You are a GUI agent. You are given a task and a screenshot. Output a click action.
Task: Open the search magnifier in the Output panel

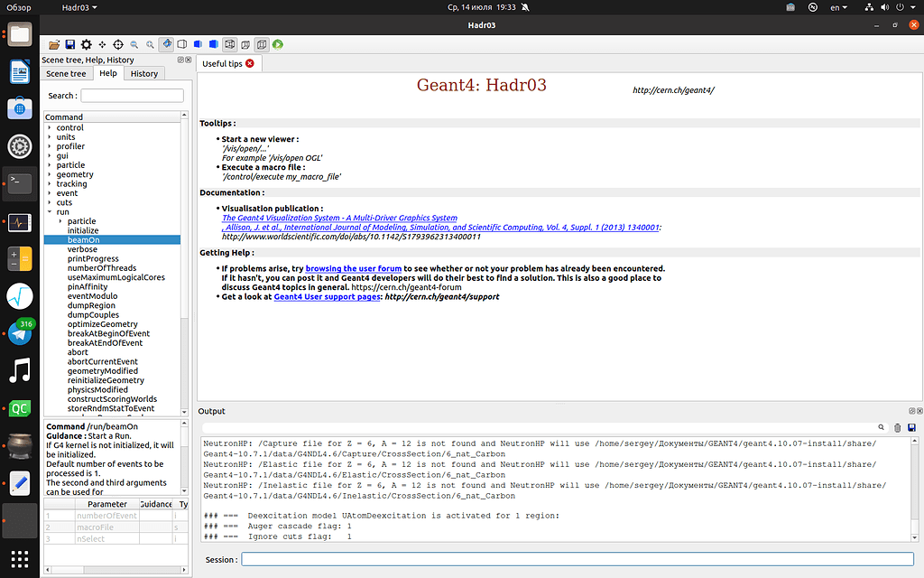[882, 427]
